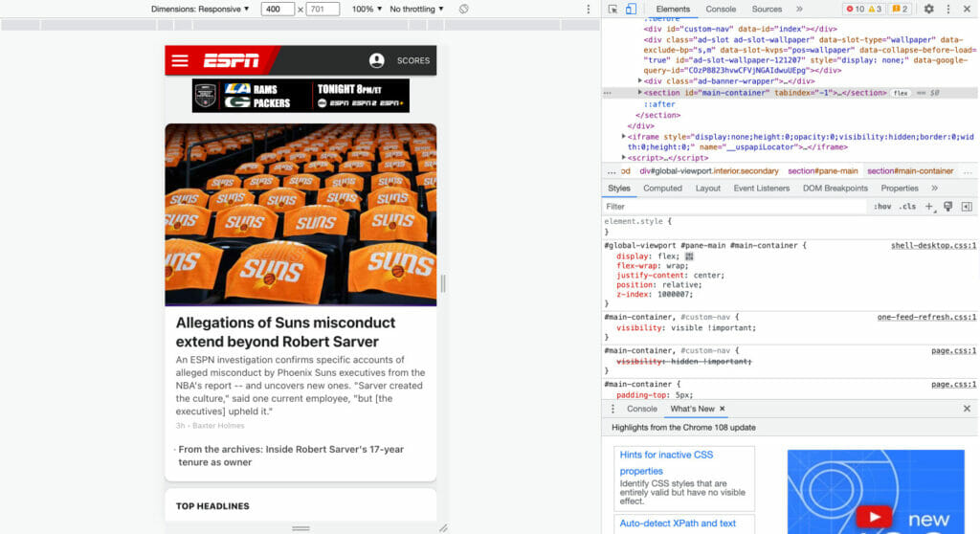980x534 pixels.
Task: Select the DOM Breakpoints tab
Action: (x=835, y=189)
